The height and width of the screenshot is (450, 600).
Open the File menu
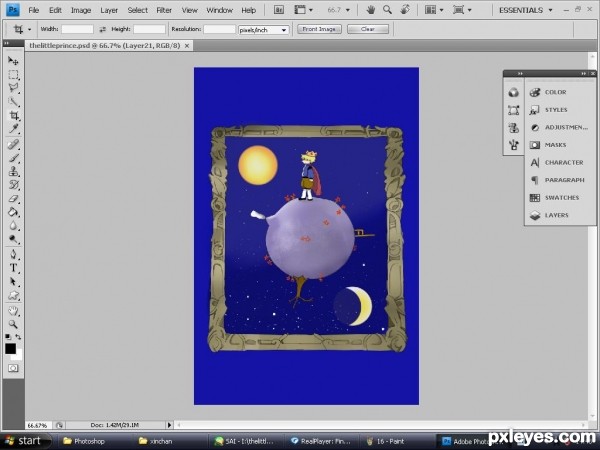pos(34,10)
